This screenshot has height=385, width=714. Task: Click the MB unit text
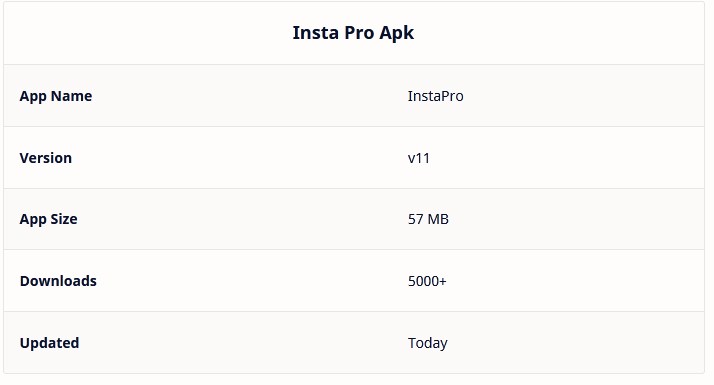438,219
